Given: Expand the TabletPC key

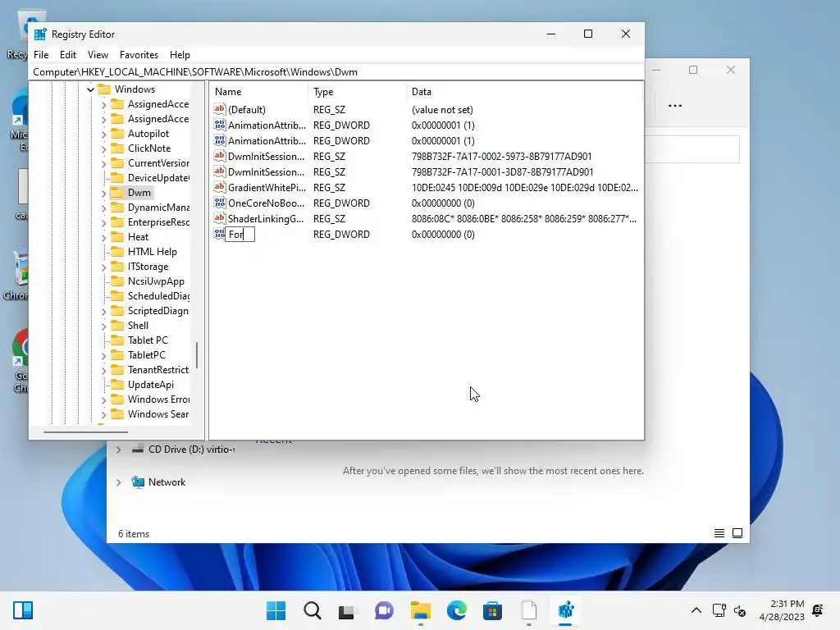Looking at the screenshot, I should point(104,355).
